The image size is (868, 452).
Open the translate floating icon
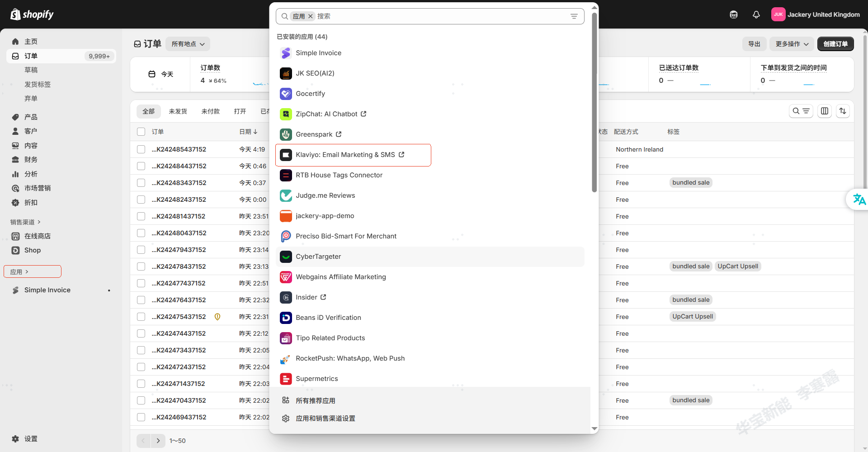[x=858, y=199]
